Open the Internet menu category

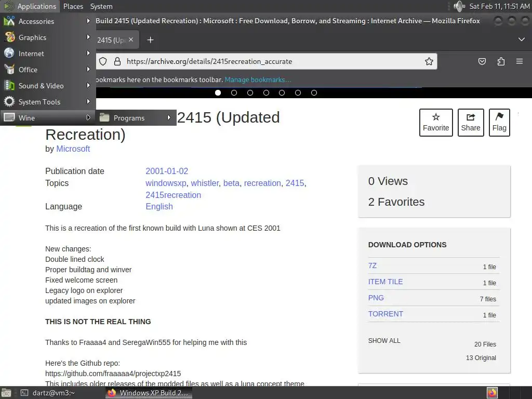pyautogui.click(x=48, y=54)
